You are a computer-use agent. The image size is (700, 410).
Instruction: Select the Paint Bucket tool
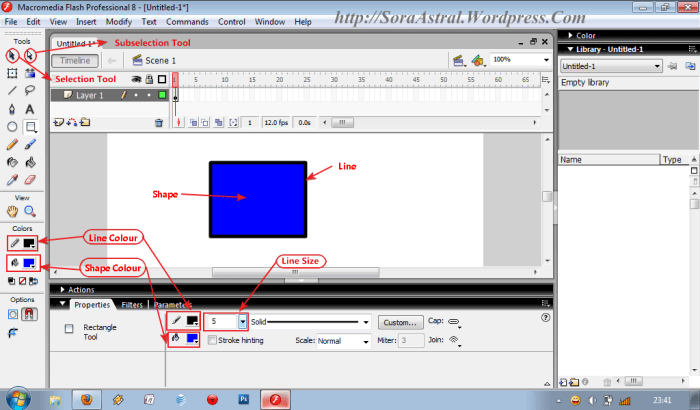pyautogui.click(x=30, y=162)
